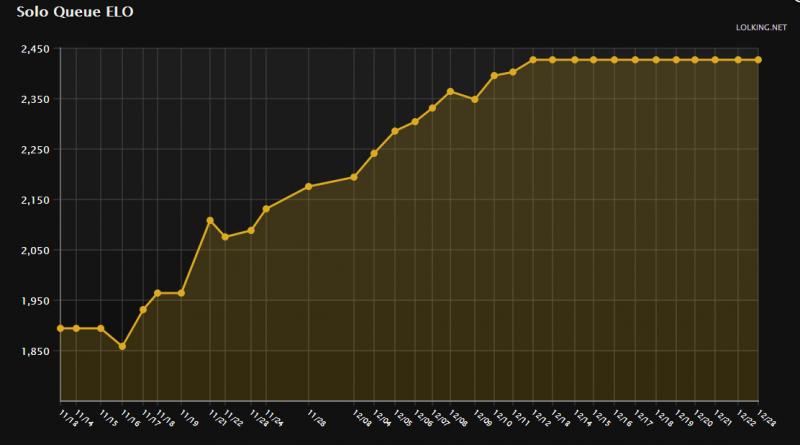
Task: Click the 1,850 y-axis label
Action: pos(35,352)
